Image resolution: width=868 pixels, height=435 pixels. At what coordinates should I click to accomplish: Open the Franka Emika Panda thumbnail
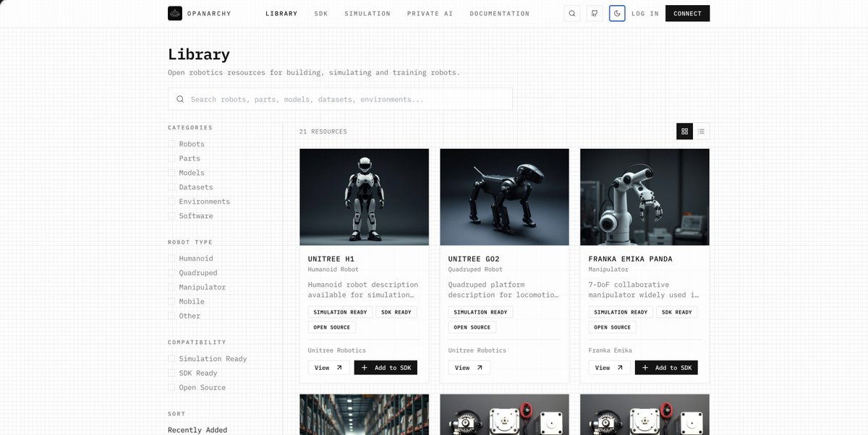coord(644,197)
